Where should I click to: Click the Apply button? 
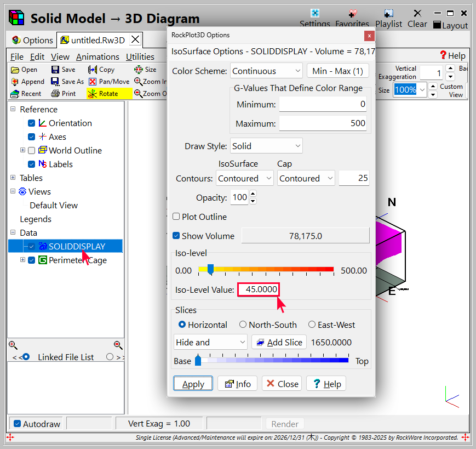(193, 384)
